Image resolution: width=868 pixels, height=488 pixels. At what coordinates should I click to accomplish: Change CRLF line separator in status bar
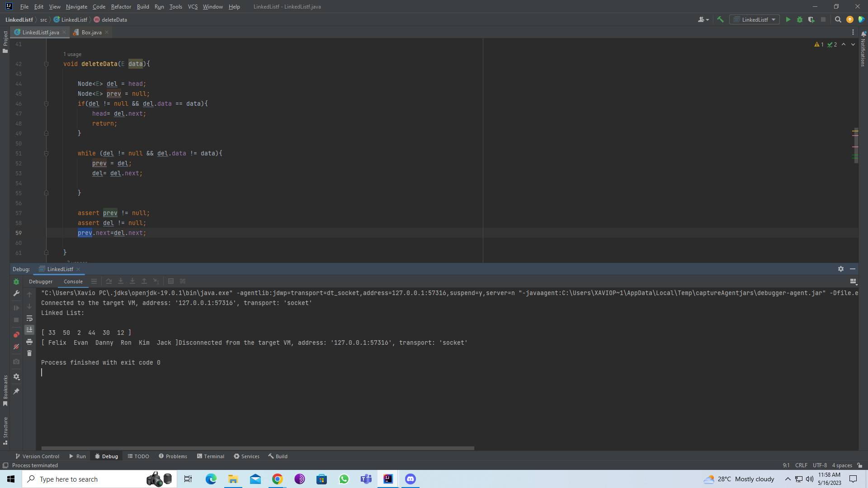coord(801,465)
